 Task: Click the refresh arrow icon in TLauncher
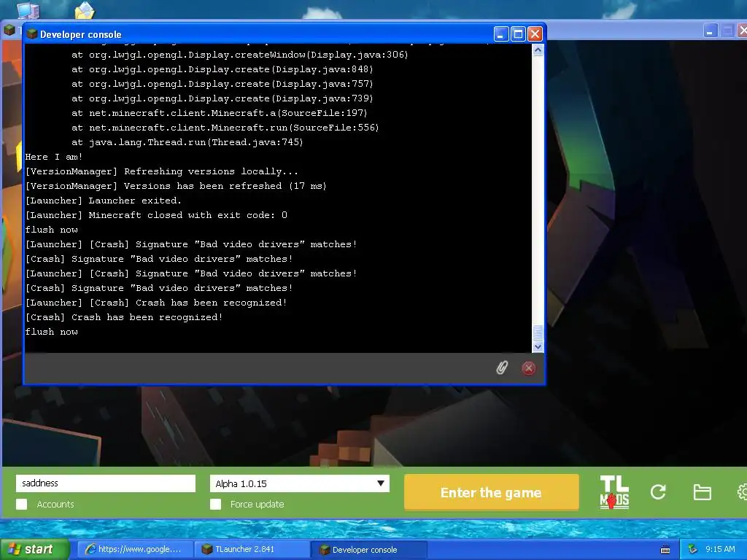click(658, 492)
